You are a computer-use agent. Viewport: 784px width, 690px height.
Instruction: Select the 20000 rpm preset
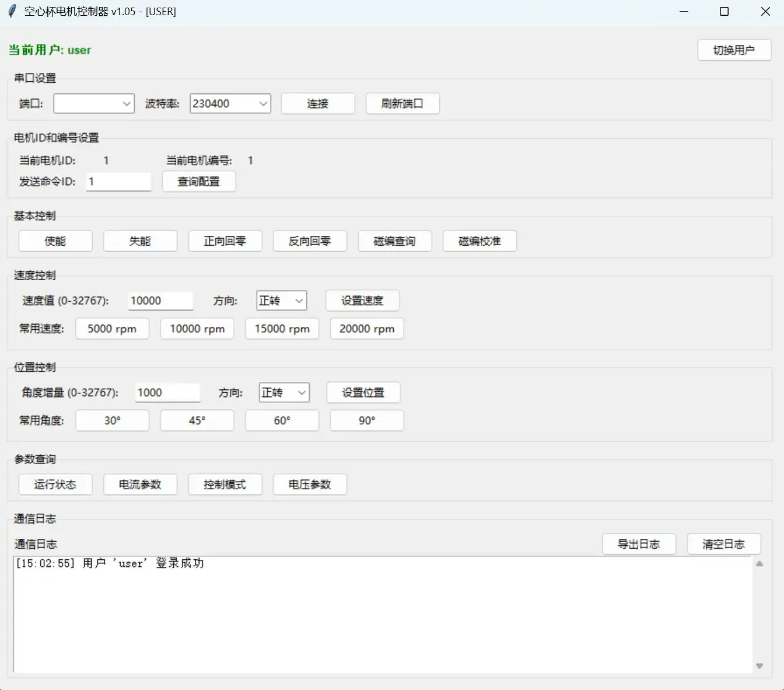[367, 329]
